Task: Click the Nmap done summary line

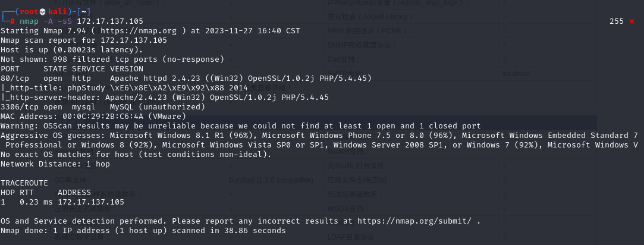Action: [x=143, y=230]
